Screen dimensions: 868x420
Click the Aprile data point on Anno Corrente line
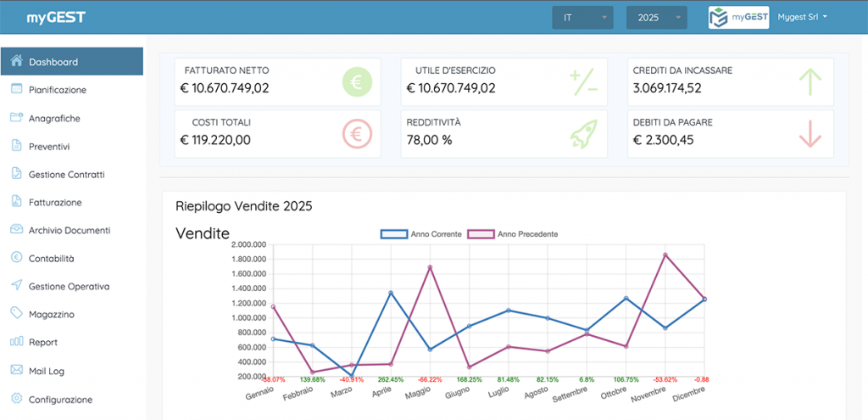391,293
